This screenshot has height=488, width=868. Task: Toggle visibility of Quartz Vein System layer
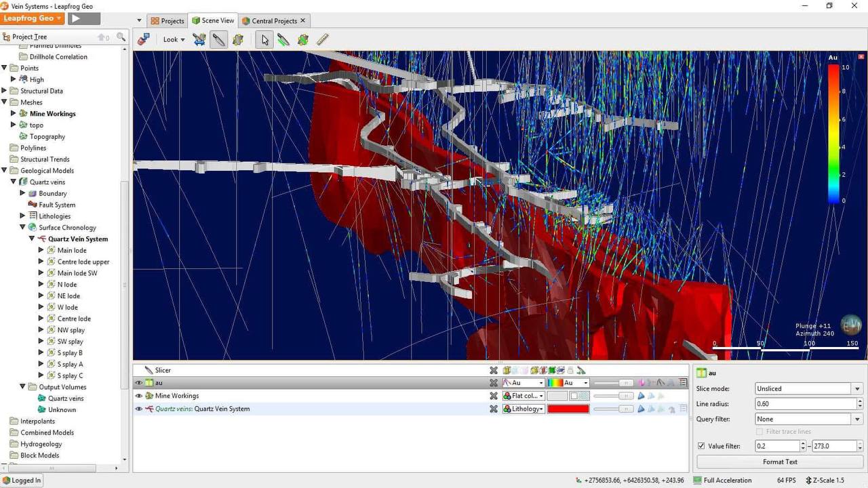139,409
